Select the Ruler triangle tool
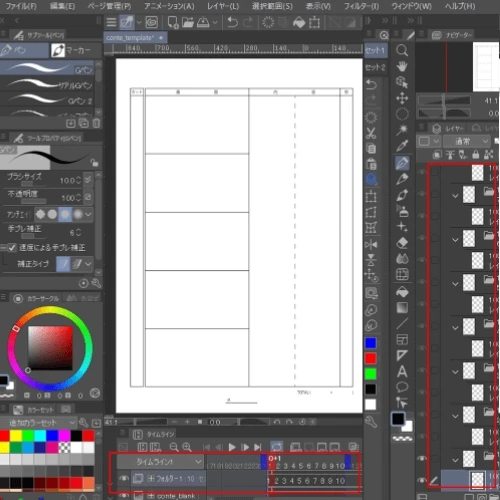 point(402,355)
